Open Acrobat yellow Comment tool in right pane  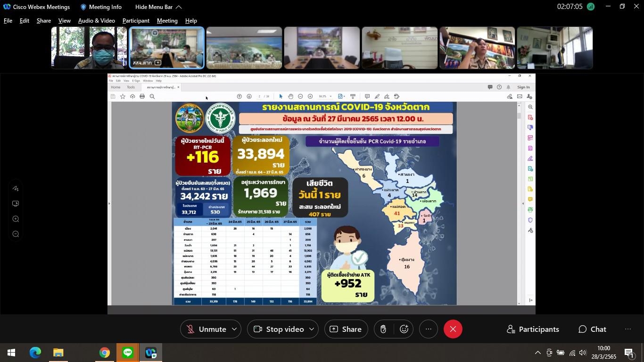click(530, 199)
